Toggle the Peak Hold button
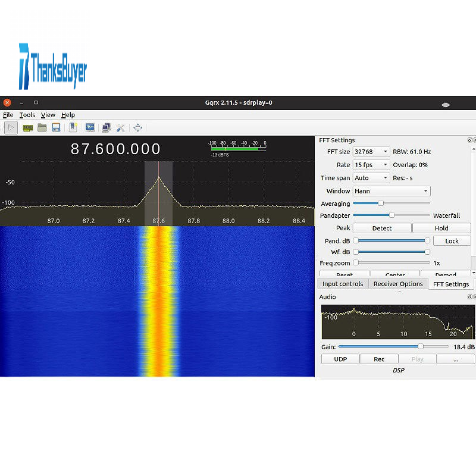Screen dimensions: 476x476 [x=441, y=228]
